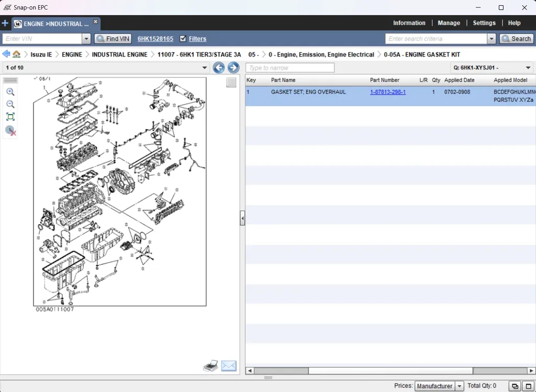Image resolution: width=536 pixels, height=392 pixels.
Task: Toggle the Filters checkbox
Action: coord(183,39)
